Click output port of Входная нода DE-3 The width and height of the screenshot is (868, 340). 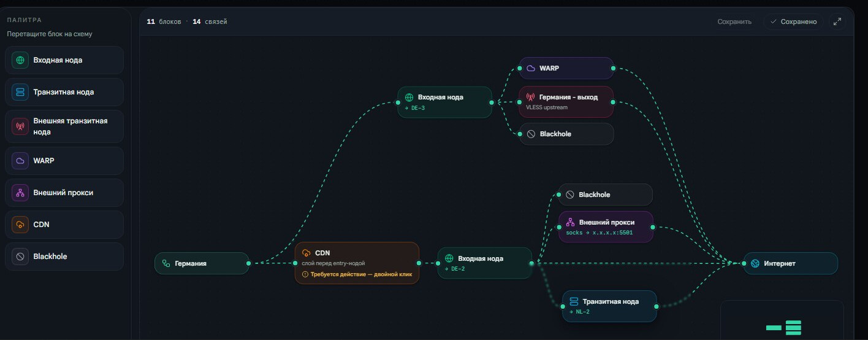[x=492, y=102]
